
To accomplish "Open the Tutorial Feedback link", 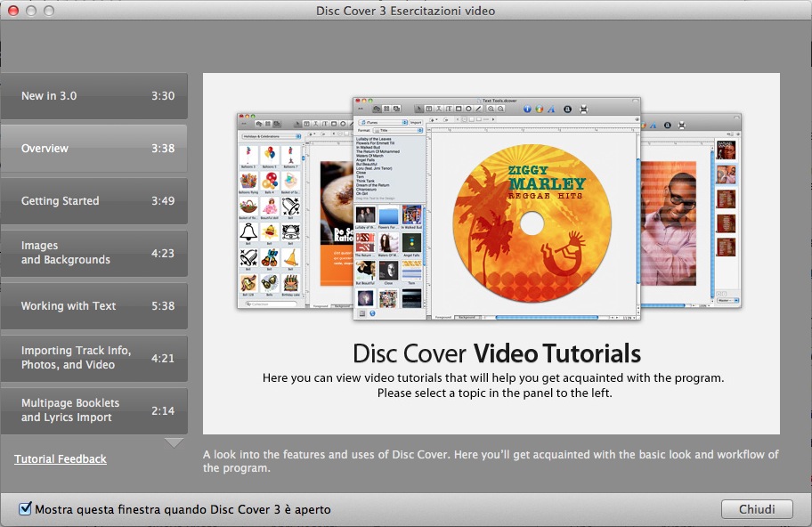I will (61, 459).
